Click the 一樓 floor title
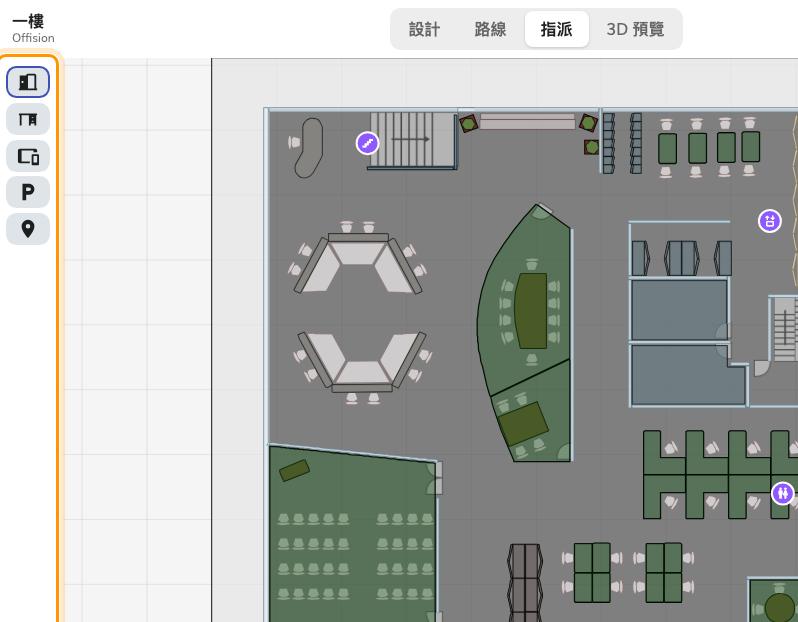 pos(28,21)
